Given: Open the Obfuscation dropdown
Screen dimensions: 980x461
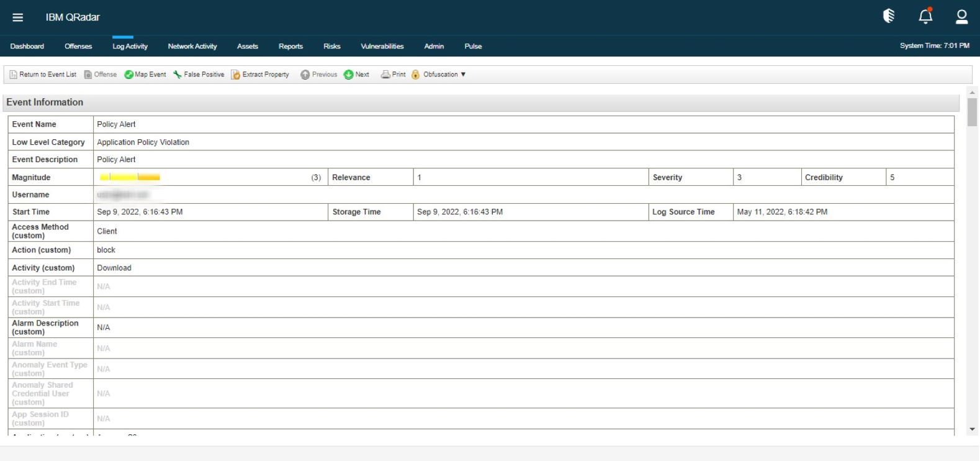Looking at the screenshot, I should pos(439,75).
